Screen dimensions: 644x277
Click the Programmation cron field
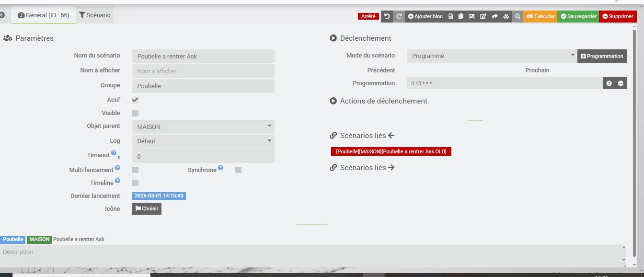point(505,83)
